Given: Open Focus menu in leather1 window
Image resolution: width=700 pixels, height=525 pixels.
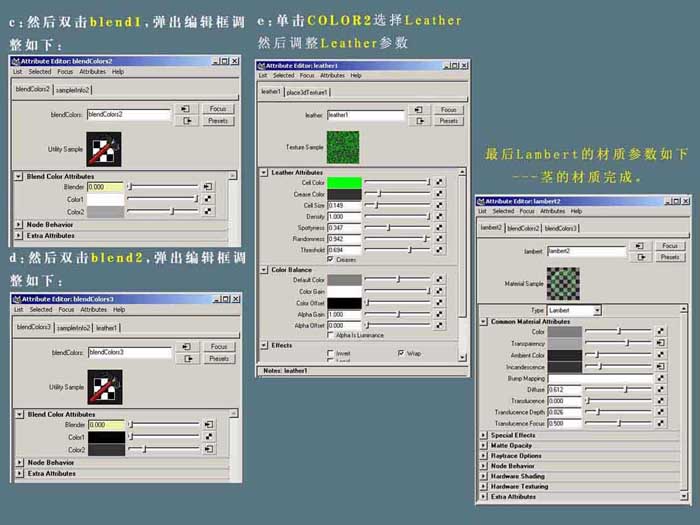Looking at the screenshot, I should pyautogui.click(x=307, y=75).
